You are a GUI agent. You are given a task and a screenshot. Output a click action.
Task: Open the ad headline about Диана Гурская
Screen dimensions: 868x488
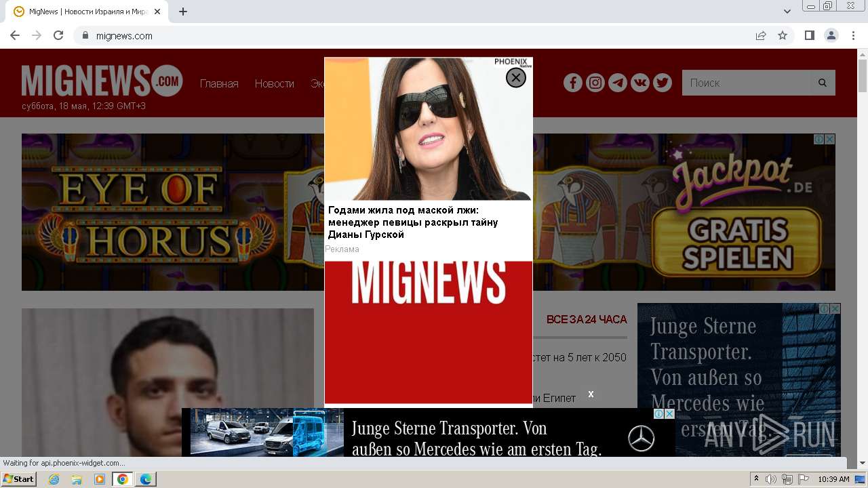[x=413, y=222]
